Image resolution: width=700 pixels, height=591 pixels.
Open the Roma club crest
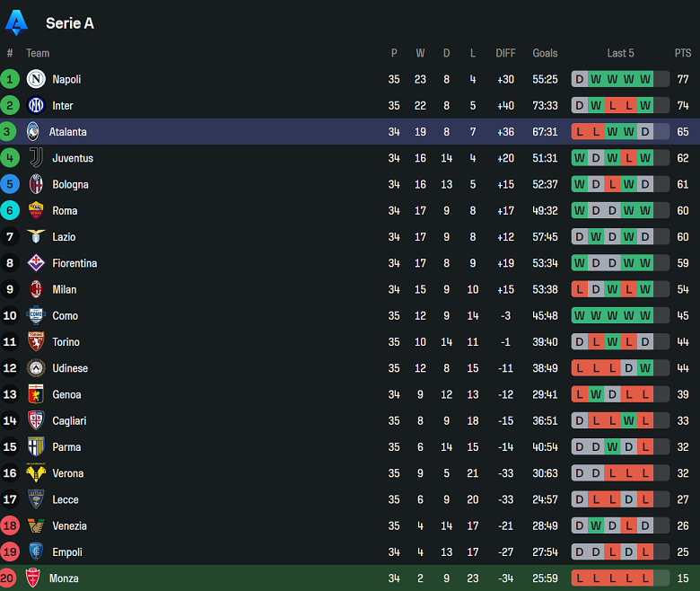(36, 210)
